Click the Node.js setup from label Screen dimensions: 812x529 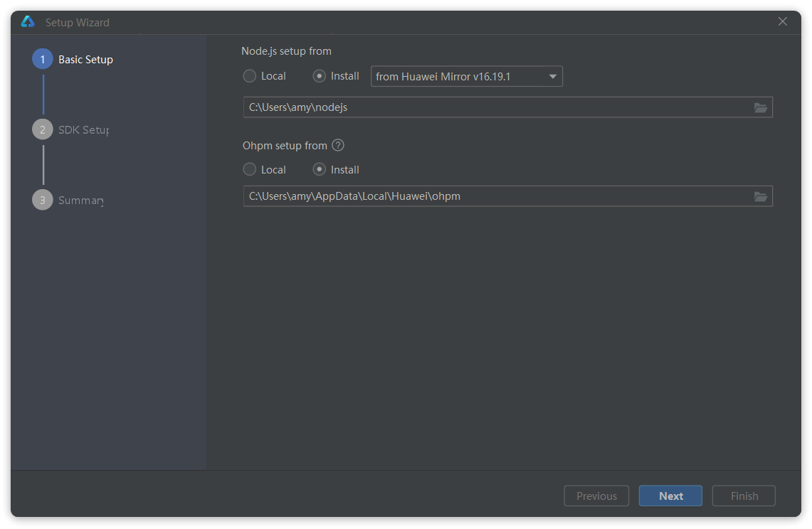click(x=286, y=51)
